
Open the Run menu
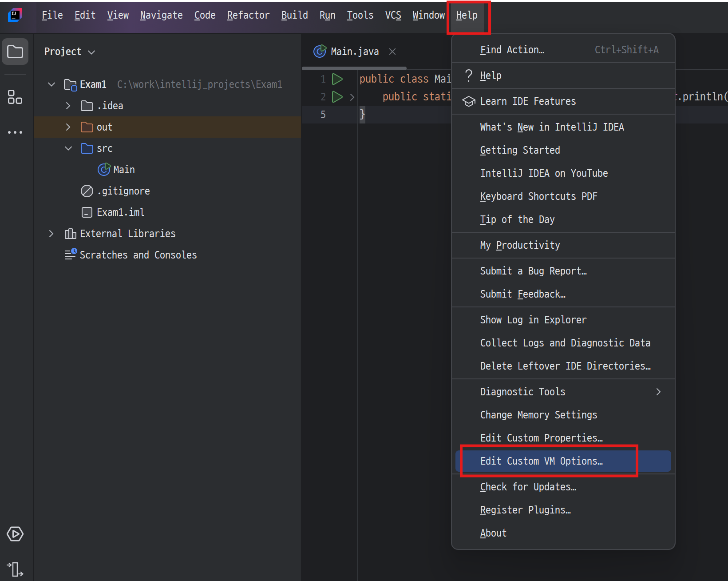pos(327,15)
